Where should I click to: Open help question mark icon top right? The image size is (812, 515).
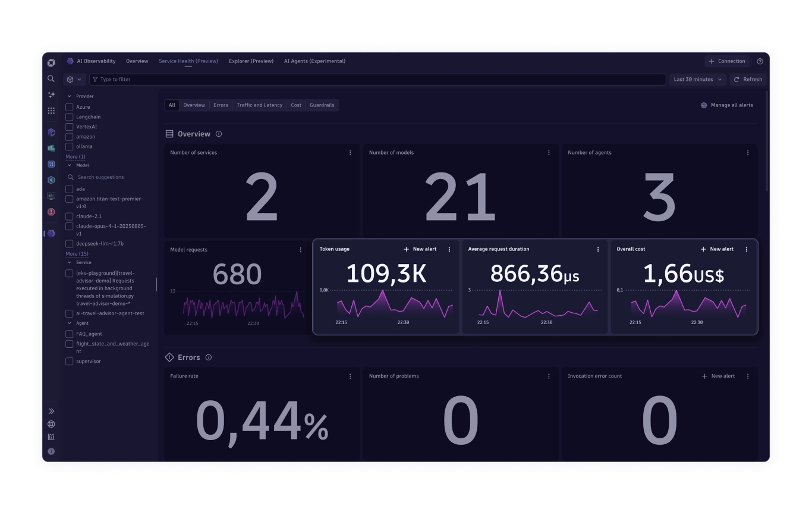click(760, 61)
